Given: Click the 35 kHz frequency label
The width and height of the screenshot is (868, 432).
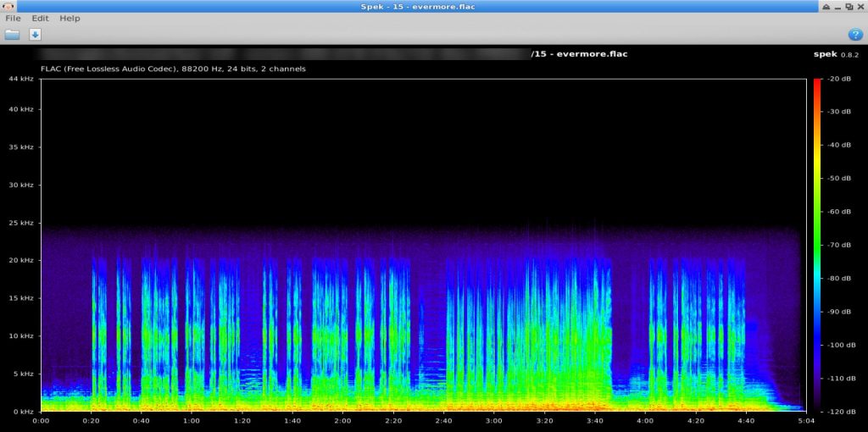Looking at the screenshot, I should [x=21, y=147].
